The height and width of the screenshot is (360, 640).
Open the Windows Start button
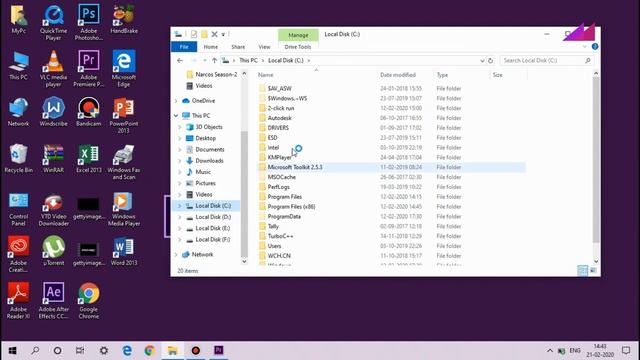coord(13,350)
